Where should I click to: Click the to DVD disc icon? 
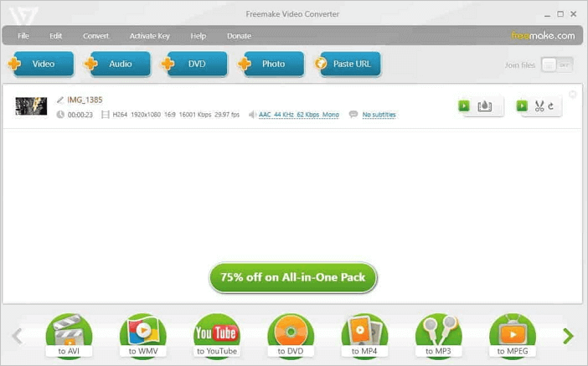pos(290,335)
